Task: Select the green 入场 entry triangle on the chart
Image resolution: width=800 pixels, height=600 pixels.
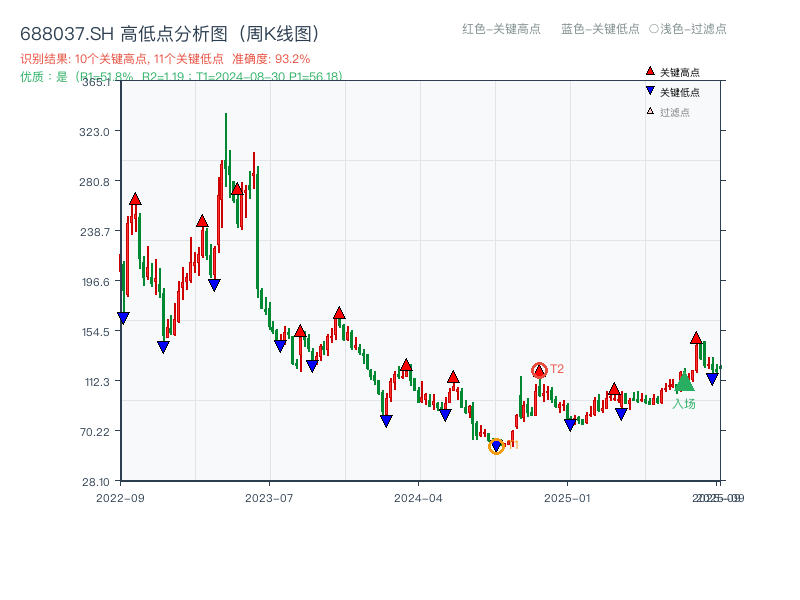Action: click(x=684, y=385)
